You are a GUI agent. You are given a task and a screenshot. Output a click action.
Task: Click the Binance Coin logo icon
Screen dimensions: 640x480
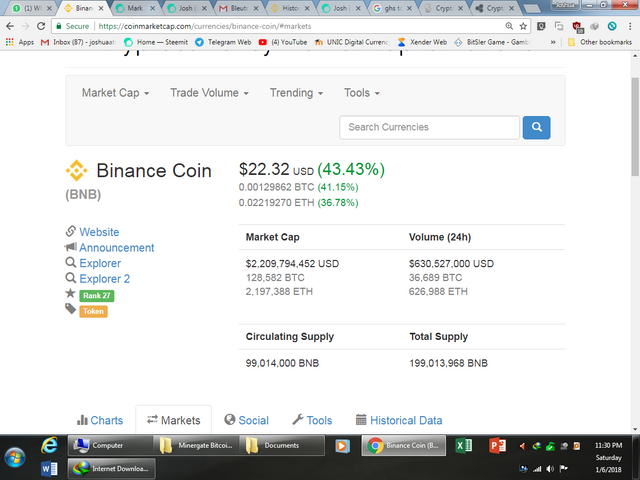coord(76,170)
